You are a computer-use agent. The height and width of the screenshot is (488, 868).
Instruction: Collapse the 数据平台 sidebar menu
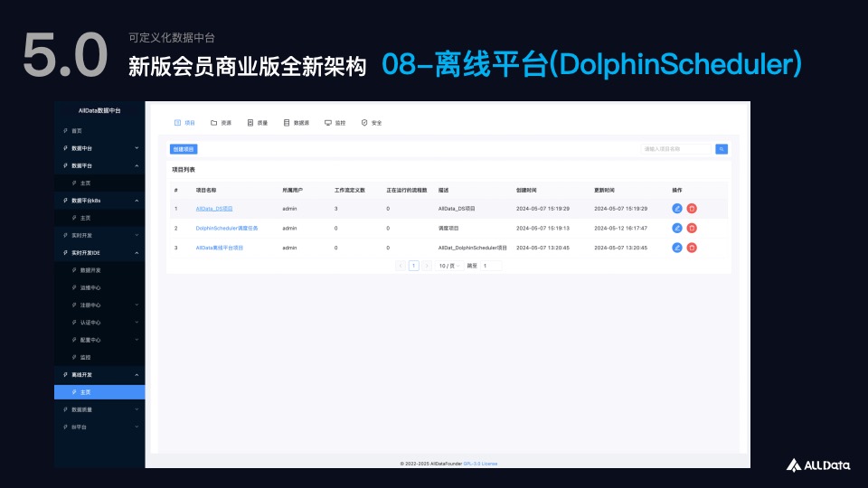click(x=99, y=165)
